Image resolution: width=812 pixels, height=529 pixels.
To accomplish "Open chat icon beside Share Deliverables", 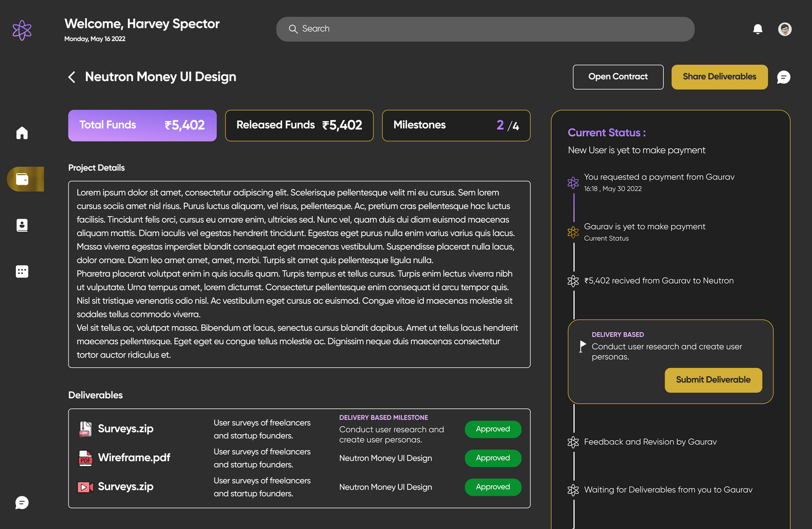I will [x=784, y=77].
